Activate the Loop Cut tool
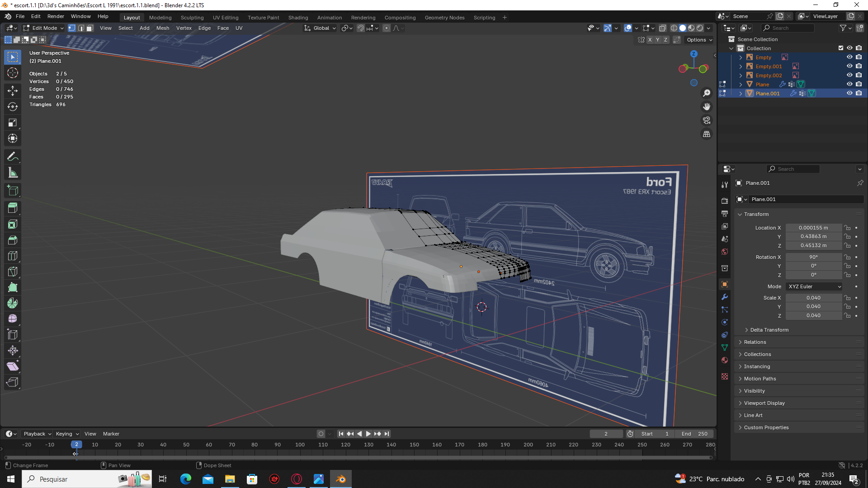Viewport: 868px width, 488px height. tap(13, 256)
